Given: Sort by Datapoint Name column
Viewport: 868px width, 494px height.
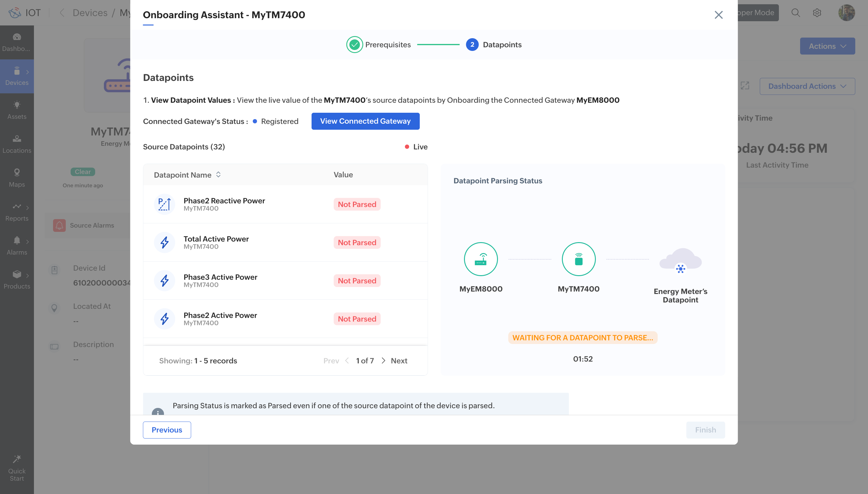Looking at the screenshot, I should click(x=219, y=174).
